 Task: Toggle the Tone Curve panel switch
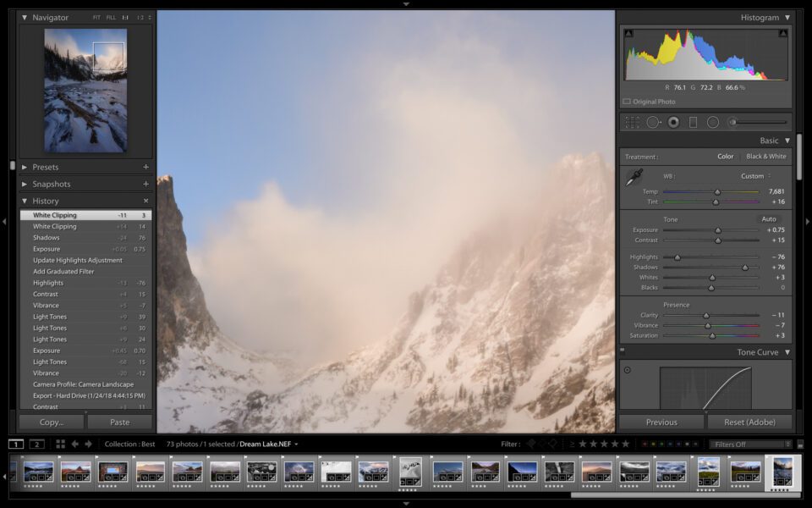pyautogui.click(x=623, y=351)
